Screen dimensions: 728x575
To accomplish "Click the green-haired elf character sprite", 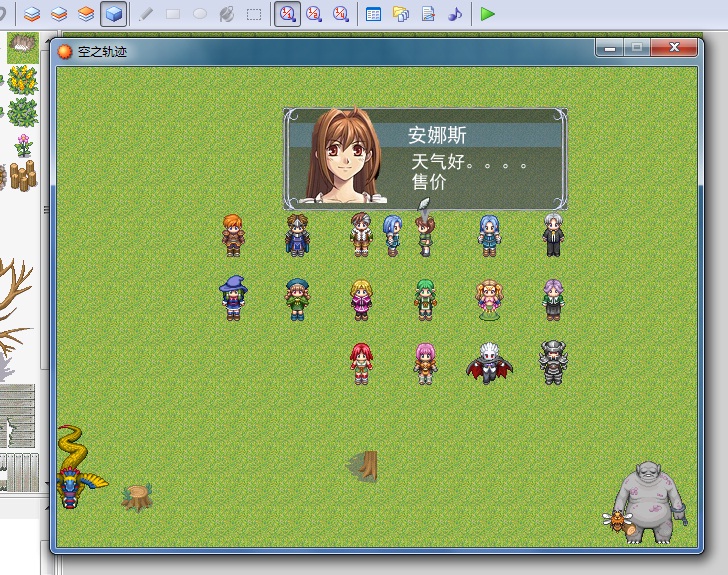I will 425,300.
